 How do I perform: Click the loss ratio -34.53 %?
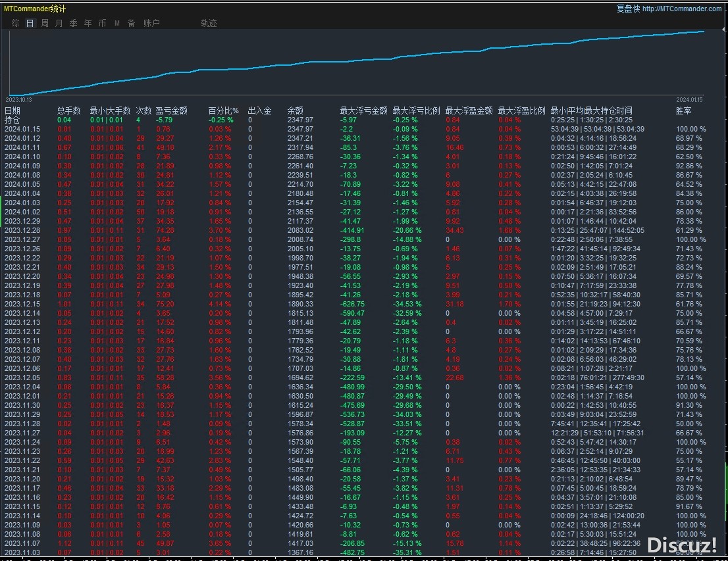click(x=407, y=304)
